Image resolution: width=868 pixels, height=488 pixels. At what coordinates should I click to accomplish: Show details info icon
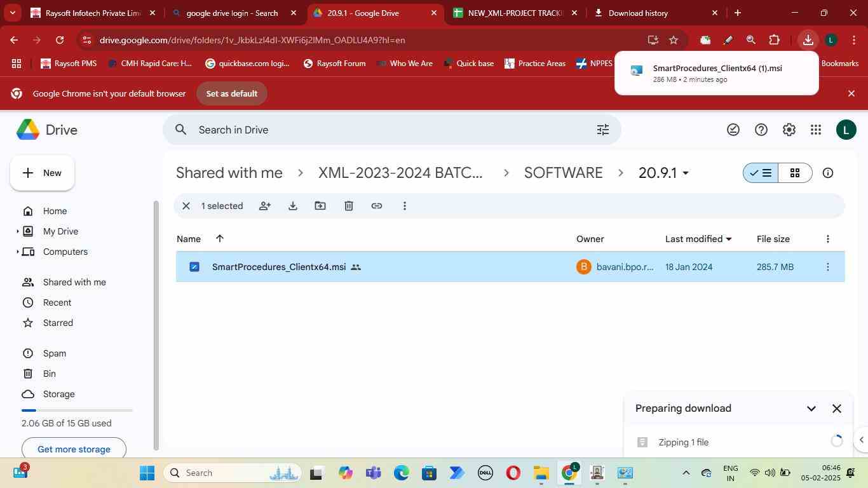(x=828, y=173)
